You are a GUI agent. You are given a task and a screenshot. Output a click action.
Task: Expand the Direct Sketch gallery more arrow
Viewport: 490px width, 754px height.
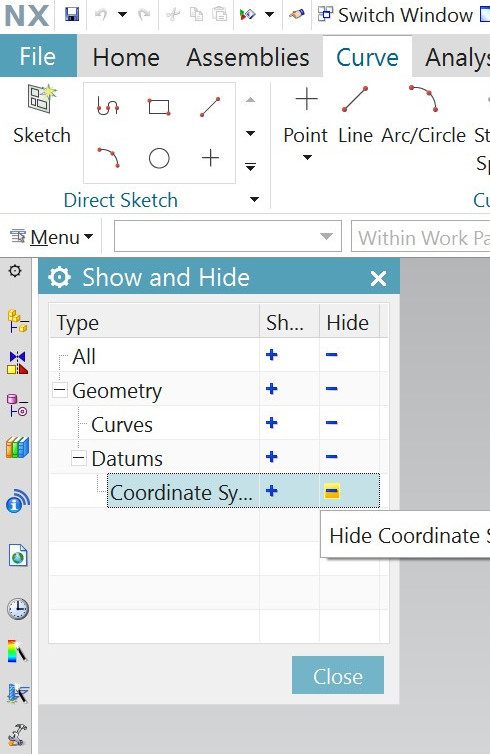click(251, 167)
